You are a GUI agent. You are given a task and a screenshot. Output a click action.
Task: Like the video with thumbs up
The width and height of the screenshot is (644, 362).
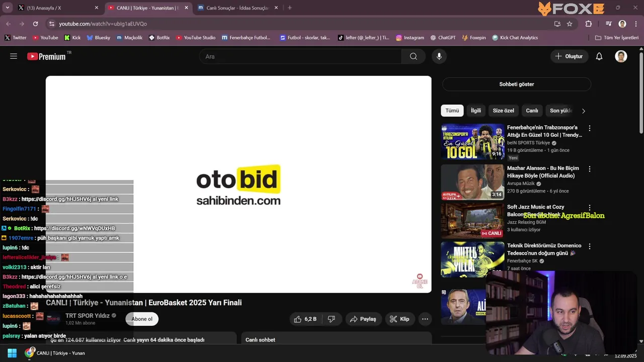tap(305, 319)
